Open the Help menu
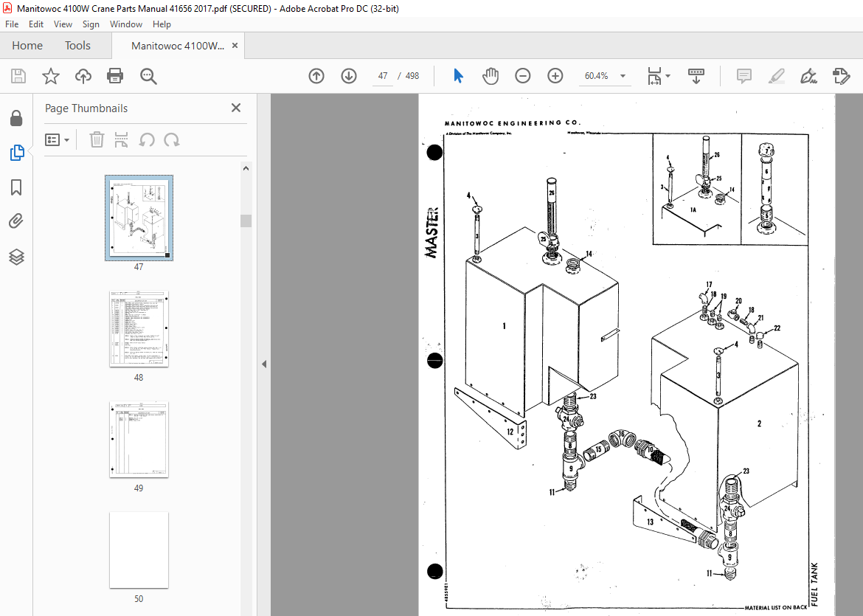The image size is (863, 616). 162,24
